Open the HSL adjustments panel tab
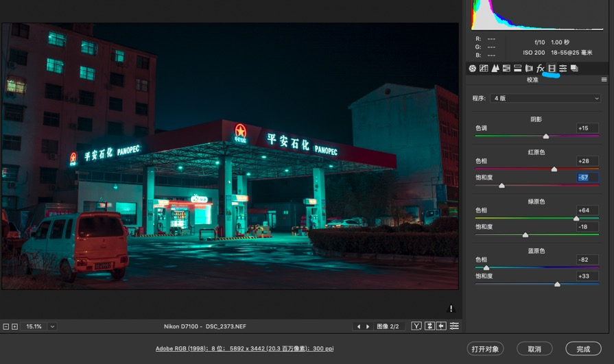This screenshot has width=614, height=364. 506,69
